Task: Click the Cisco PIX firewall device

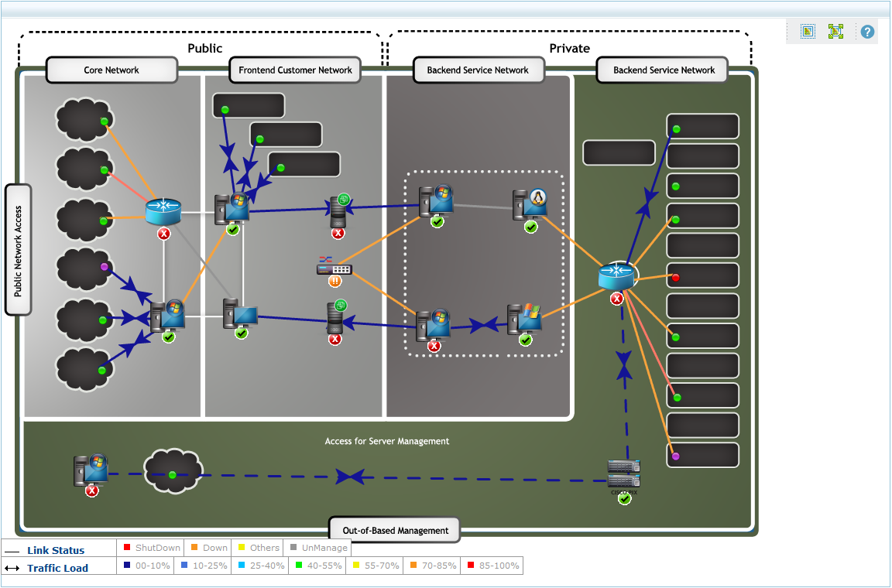Action: [x=624, y=473]
